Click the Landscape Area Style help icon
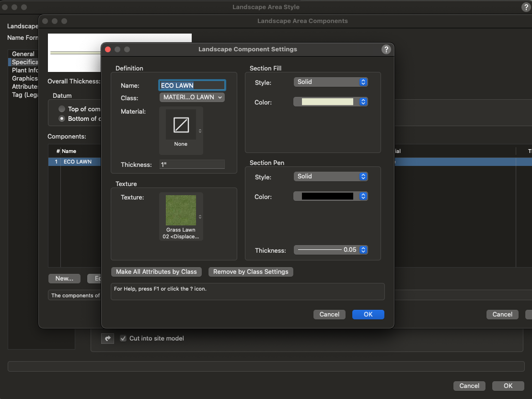 [x=525, y=7]
